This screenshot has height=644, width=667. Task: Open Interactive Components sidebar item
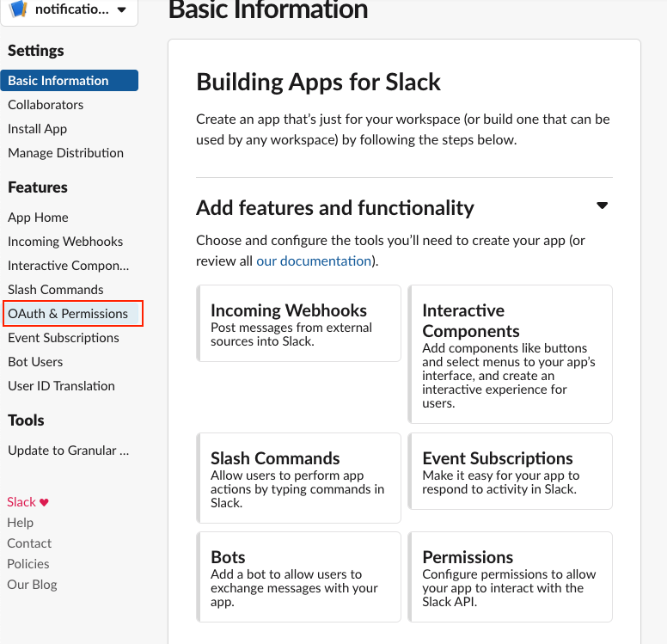(68, 266)
